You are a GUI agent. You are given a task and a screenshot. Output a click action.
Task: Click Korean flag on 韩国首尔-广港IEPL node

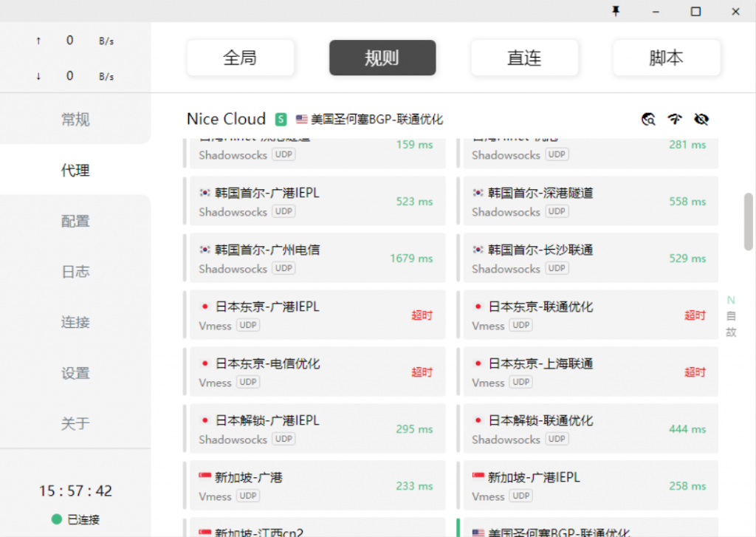(x=205, y=193)
